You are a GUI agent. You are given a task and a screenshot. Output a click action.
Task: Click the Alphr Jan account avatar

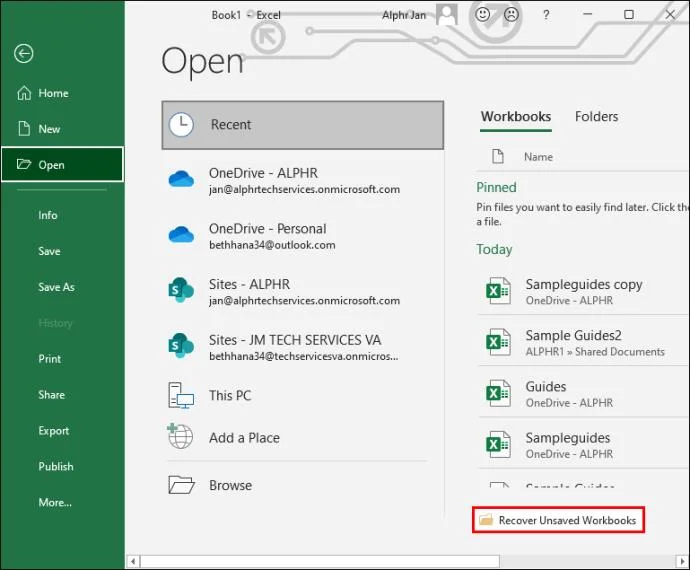[x=447, y=15]
